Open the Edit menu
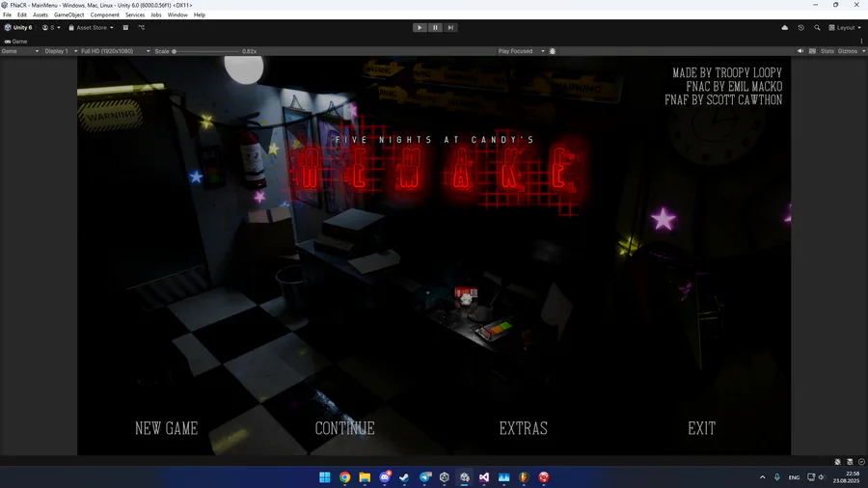This screenshot has height=488, width=868. [x=22, y=14]
